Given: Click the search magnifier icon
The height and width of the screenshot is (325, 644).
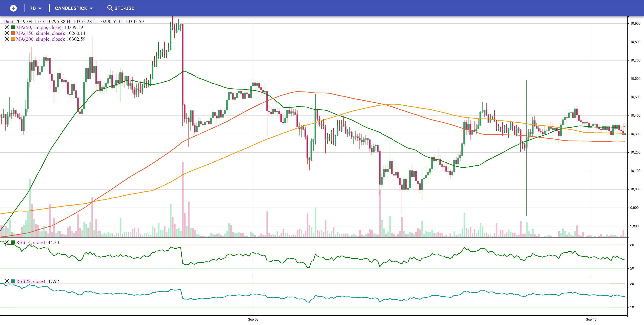Looking at the screenshot, I should click(x=110, y=8).
